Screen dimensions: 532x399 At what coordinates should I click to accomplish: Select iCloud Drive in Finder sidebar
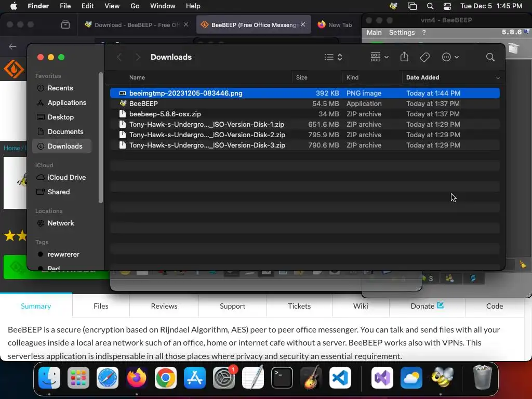pyautogui.click(x=61, y=178)
